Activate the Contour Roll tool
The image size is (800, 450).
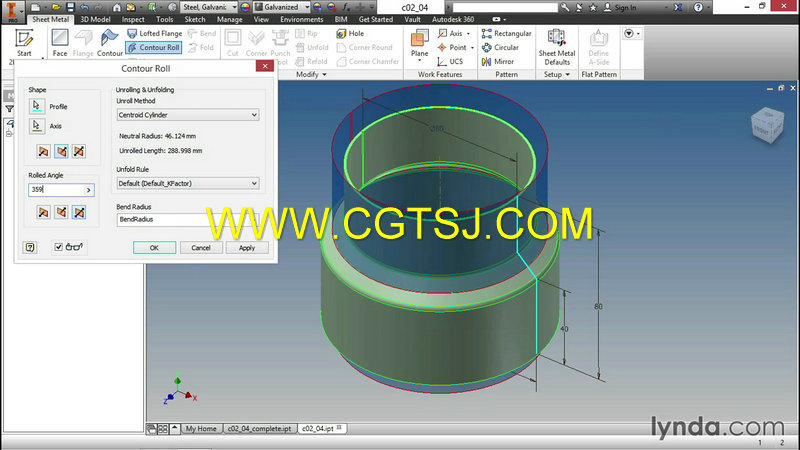click(x=154, y=47)
